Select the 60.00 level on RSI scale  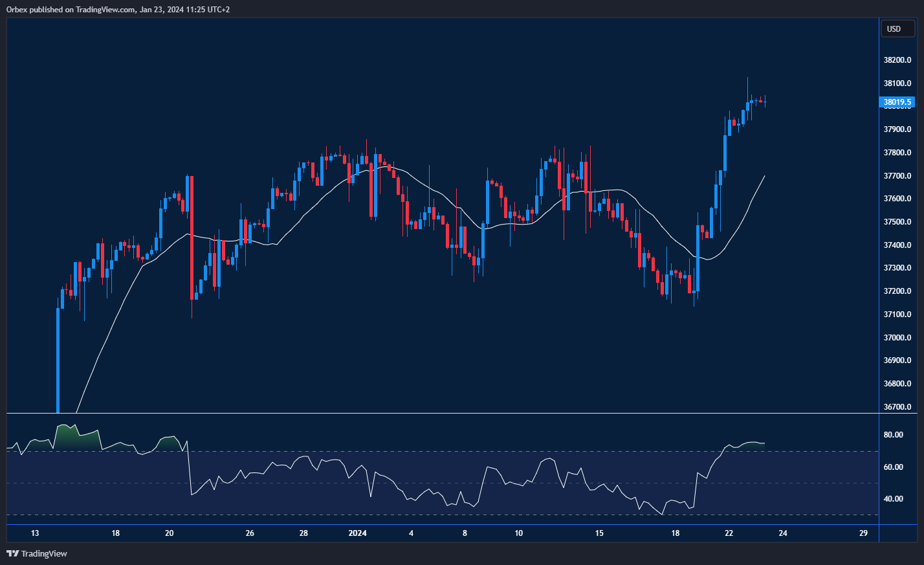pyautogui.click(x=893, y=467)
